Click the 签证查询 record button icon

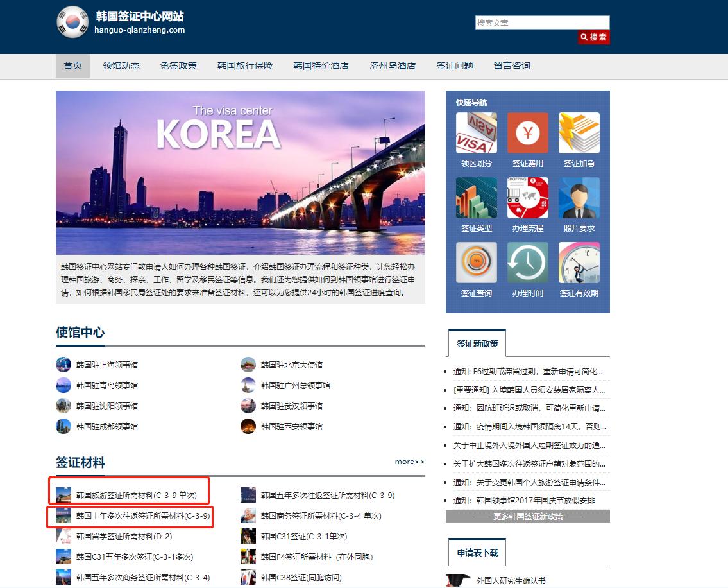click(x=476, y=263)
